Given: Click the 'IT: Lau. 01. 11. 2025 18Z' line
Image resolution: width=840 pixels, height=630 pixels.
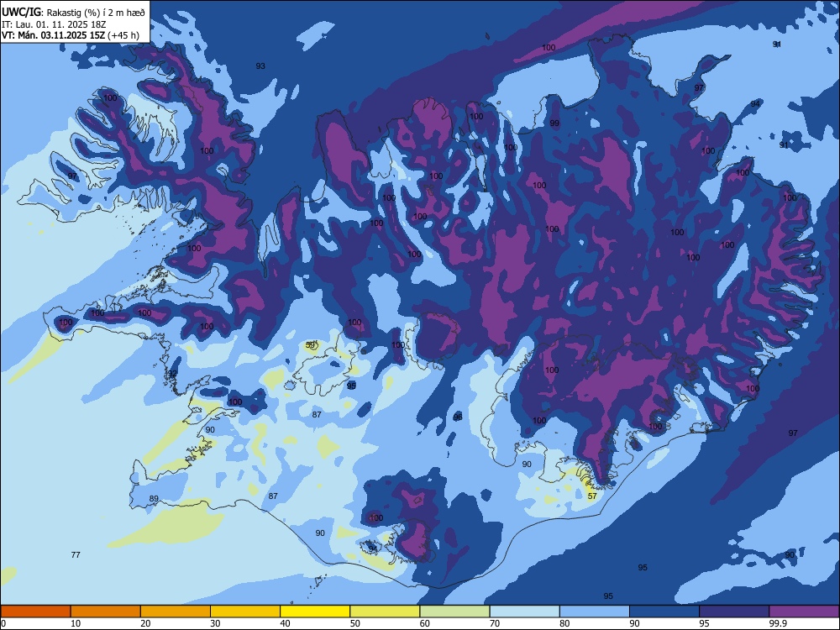Looking at the screenshot, I should point(54,24).
